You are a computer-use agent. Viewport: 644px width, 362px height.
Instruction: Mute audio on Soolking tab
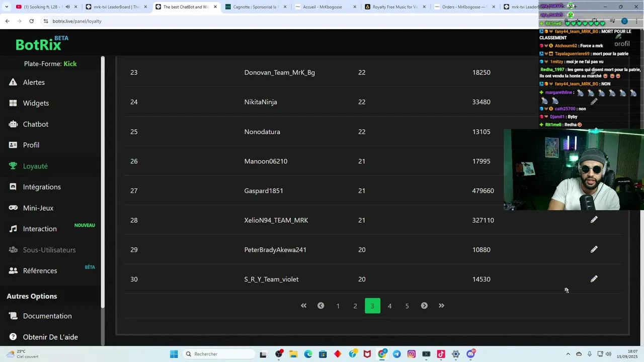[x=67, y=7]
